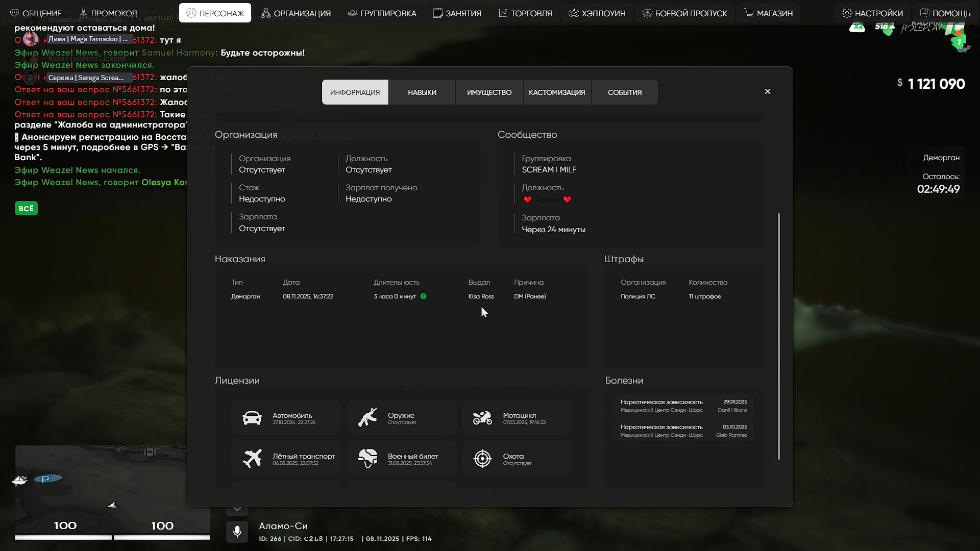The height and width of the screenshot is (551, 980).
Task: Click the car icon for Автомобиль license
Action: [252, 418]
